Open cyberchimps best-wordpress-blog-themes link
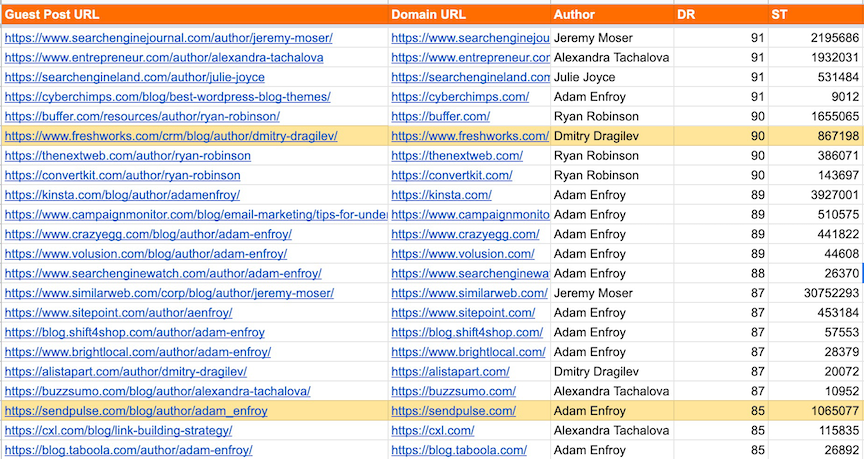Screen dimensions: 864x459 (x=168, y=97)
